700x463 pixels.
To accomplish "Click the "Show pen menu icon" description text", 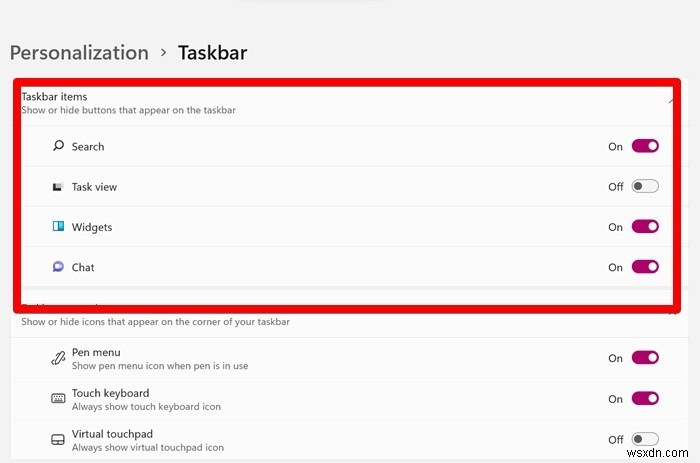I will pyautogui.click(x=160, y=366).
